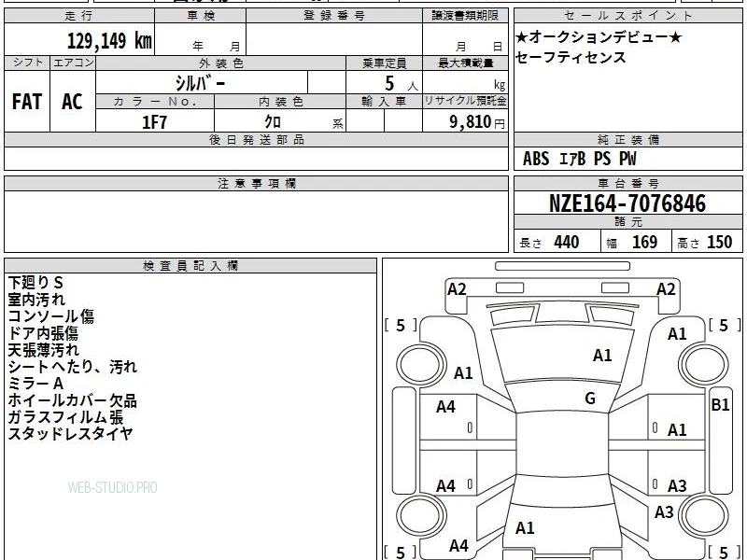The height and width of the screenshot is (560, 747).
Task: Select the note スタッドレスタイヤ
Action: pos(71,434)
